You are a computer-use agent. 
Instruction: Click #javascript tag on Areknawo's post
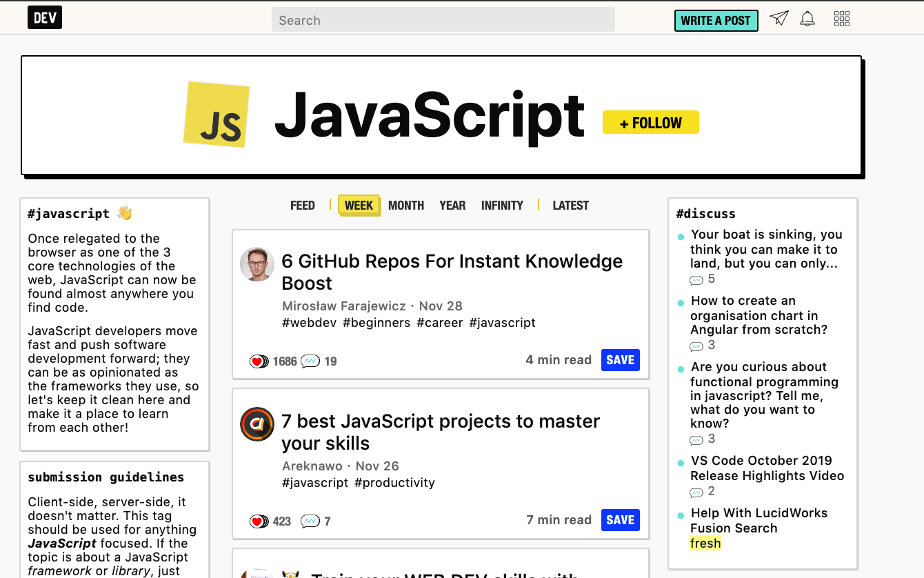coord(315,483)
